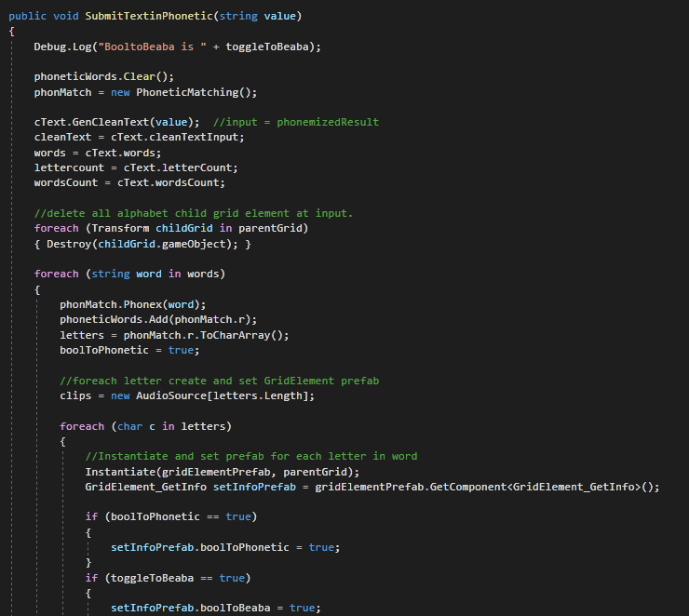Click if (boolToPhonetic == true) condition
This screenshot has height=616, width=689.
click(x=171, y=517)
